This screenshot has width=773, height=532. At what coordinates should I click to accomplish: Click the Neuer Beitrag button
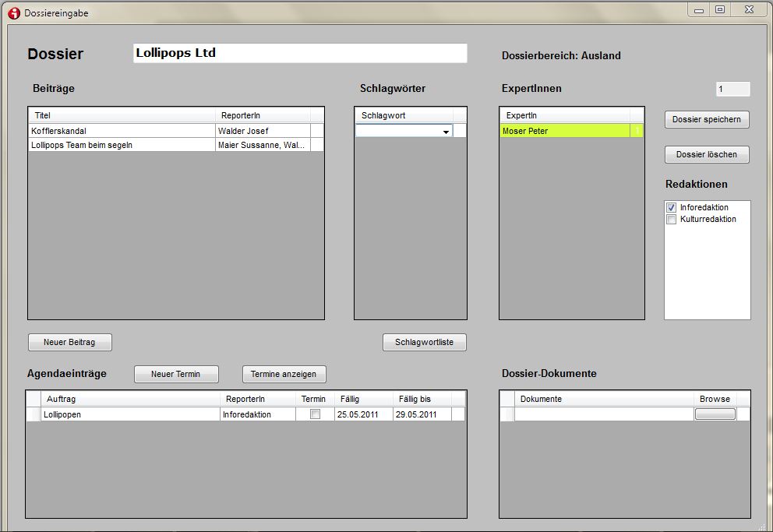pos(70,343)
